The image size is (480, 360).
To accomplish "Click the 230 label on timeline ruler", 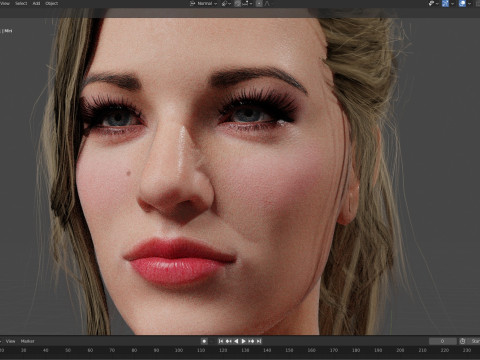I will point(467,350).
